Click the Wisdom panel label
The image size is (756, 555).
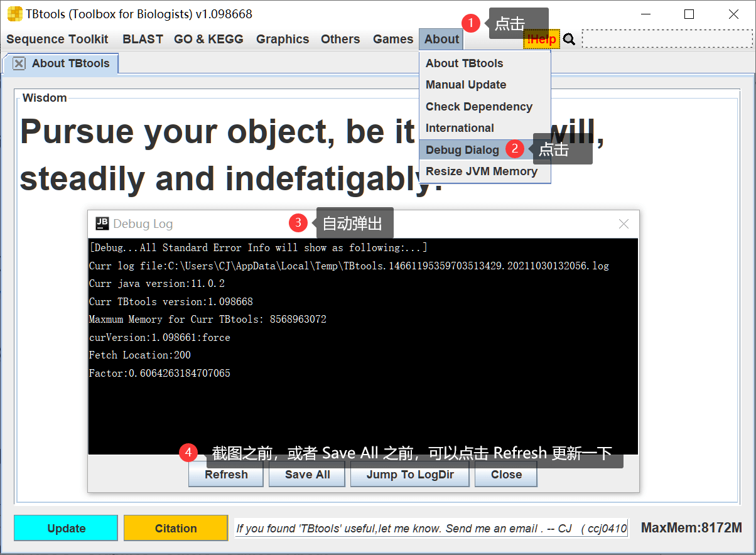tap(44, 97)
